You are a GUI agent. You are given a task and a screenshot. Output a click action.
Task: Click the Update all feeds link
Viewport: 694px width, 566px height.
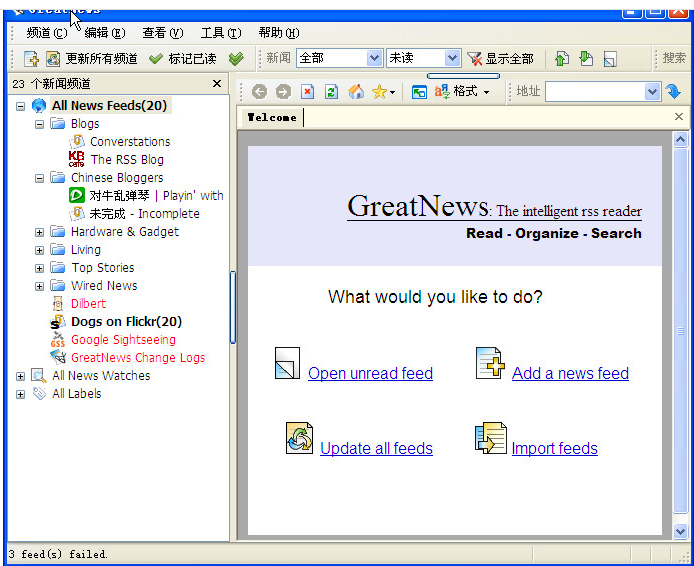[x=376, y=448]
